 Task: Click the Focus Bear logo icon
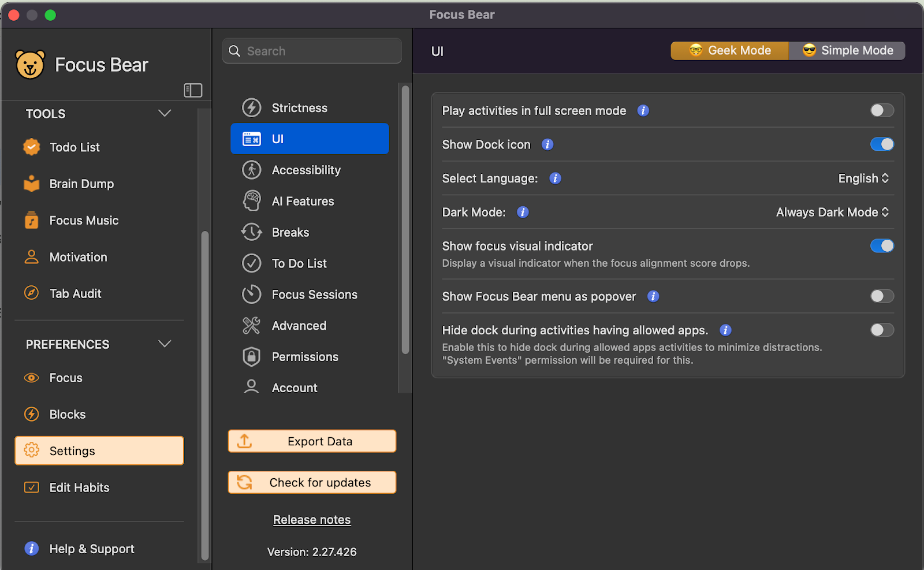click(30, 65)
